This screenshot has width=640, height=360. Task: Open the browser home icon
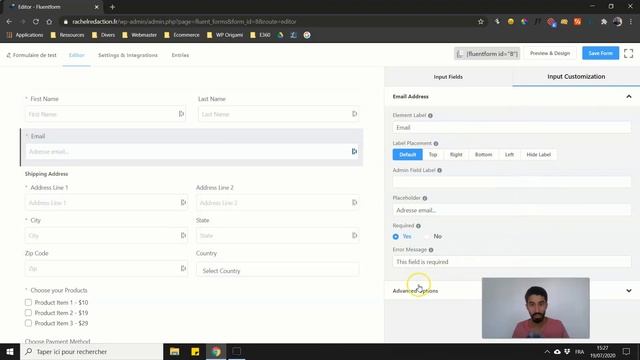coord(49,22)
